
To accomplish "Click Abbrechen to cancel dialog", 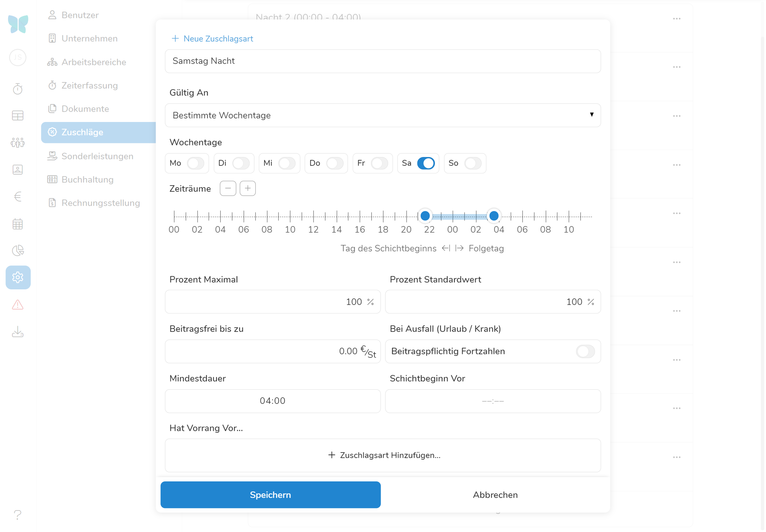I will pyautogui.click(x=495, y=495).
